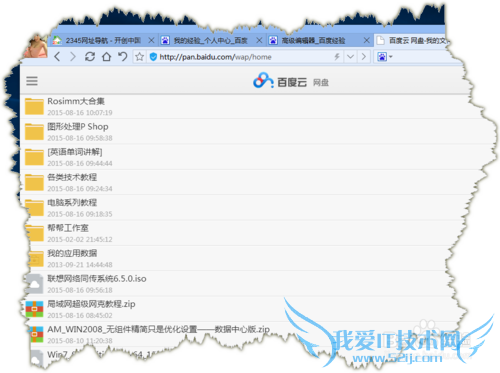Click date 2013-09-21 14:44:48
The height and width of the screenshot is (373, 500).
coord(80,265)
